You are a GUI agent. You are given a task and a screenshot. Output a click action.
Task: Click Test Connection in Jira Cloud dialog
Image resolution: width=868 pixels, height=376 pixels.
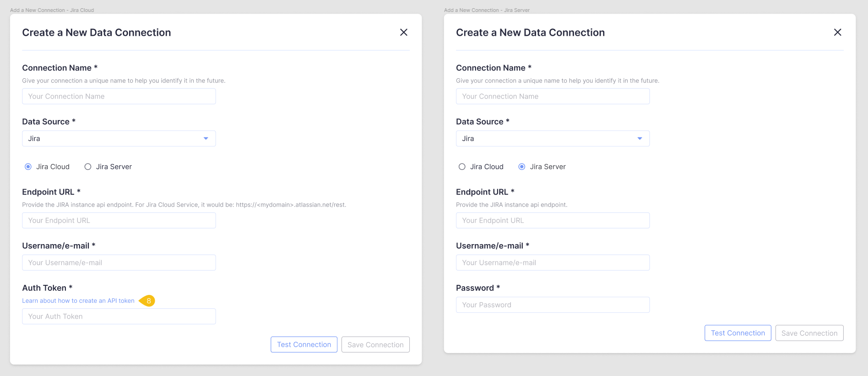tap(304, 344)
